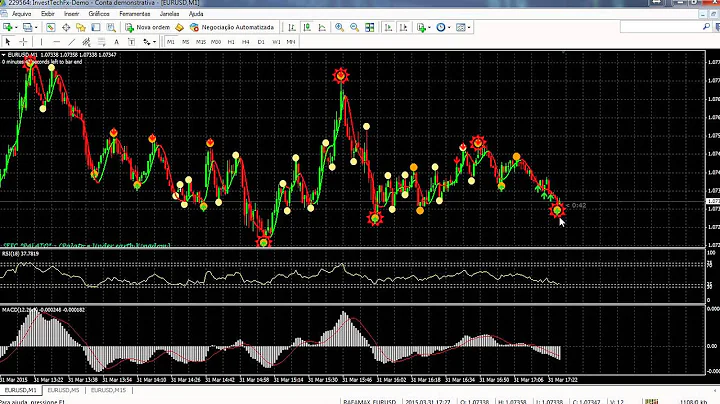The height and width of the screenshot is (404, 720).
Task: Switch to D1 timeframe button
Action: 261,42
